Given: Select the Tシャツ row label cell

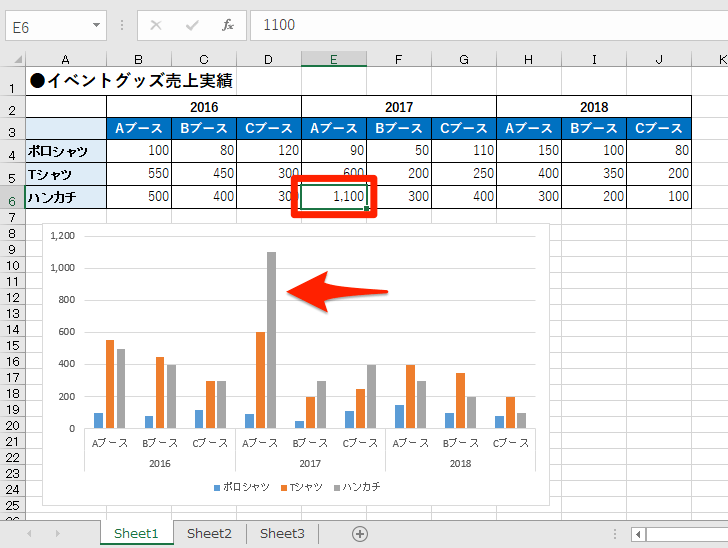Looking at the screenshot, I should pos(66,174).
